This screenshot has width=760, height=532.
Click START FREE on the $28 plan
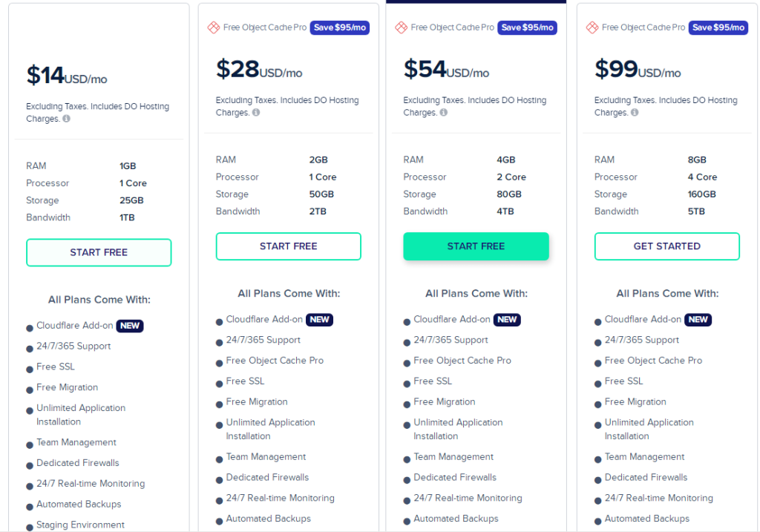[288, 246]
